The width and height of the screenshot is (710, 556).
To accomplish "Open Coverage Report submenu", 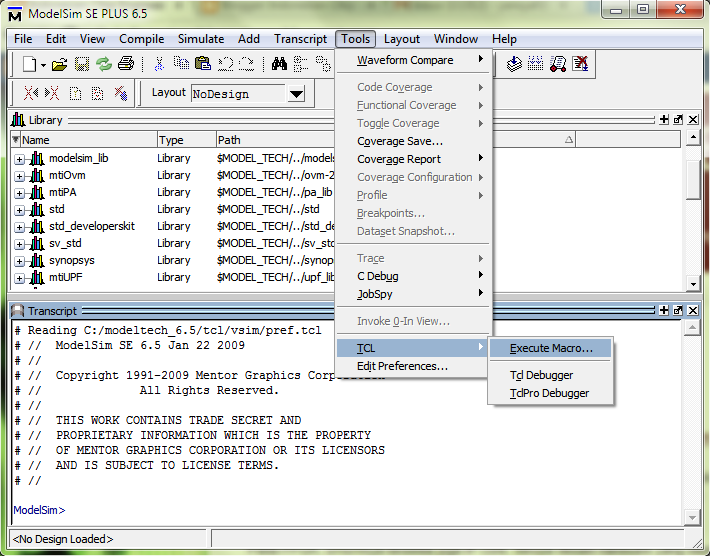I will [x=413, y=159].
